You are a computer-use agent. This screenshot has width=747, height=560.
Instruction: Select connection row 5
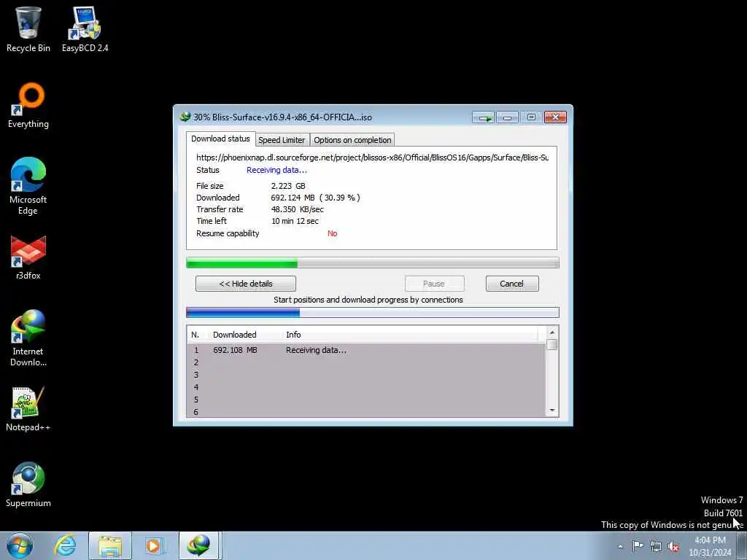click(366, 400)
